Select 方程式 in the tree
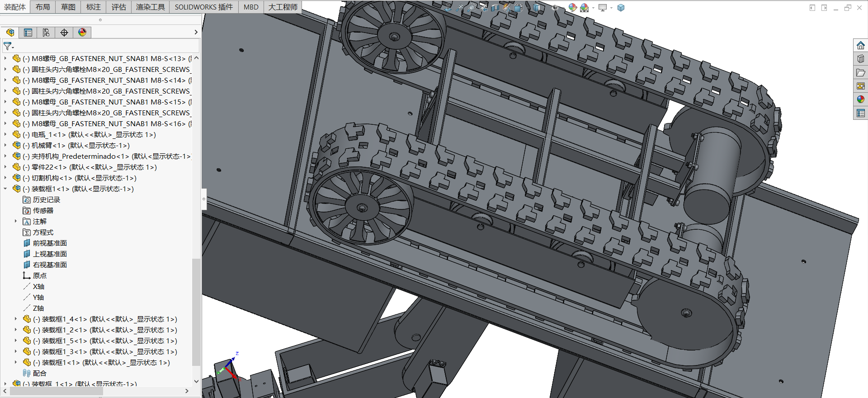This screenshot has width=868, height=398. tap(43, 232)
